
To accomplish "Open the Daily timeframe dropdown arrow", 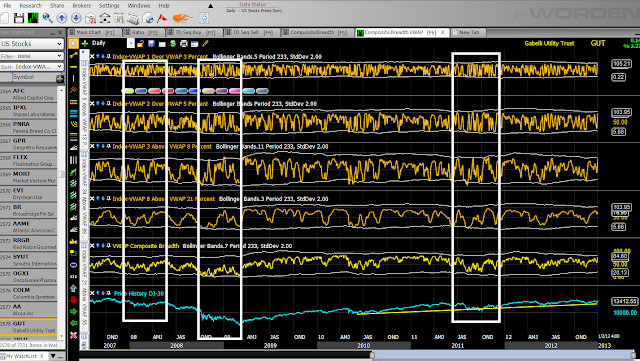I will coord(131,43).
